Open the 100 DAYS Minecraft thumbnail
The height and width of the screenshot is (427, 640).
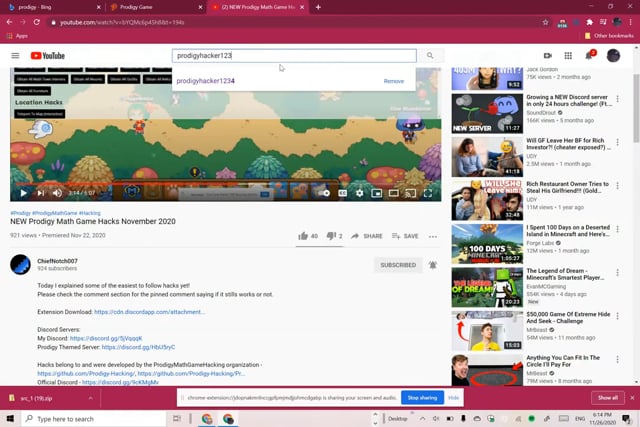(487, 244)
